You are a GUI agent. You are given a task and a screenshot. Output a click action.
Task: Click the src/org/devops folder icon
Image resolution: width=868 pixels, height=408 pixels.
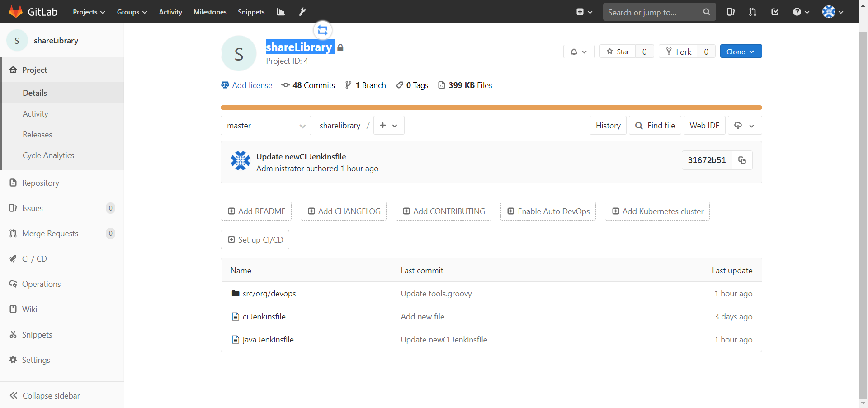(235, 294)
